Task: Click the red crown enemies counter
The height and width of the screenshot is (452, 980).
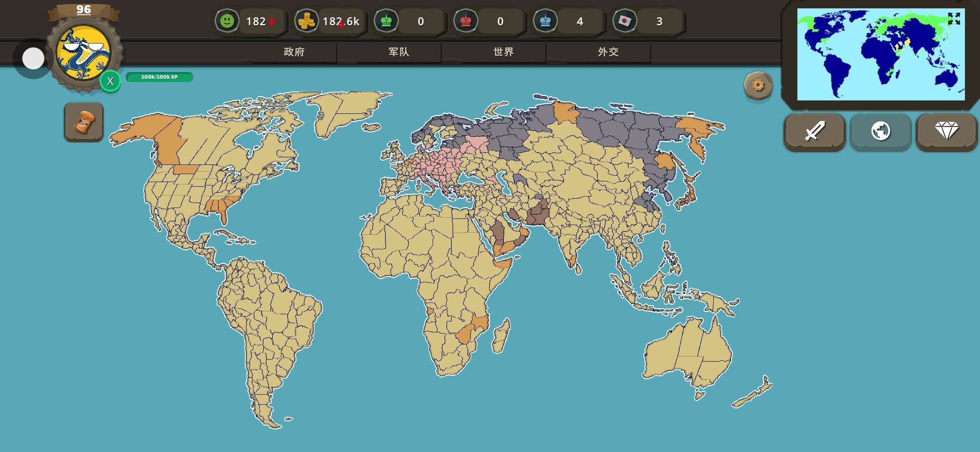Action: pos(466,21)
